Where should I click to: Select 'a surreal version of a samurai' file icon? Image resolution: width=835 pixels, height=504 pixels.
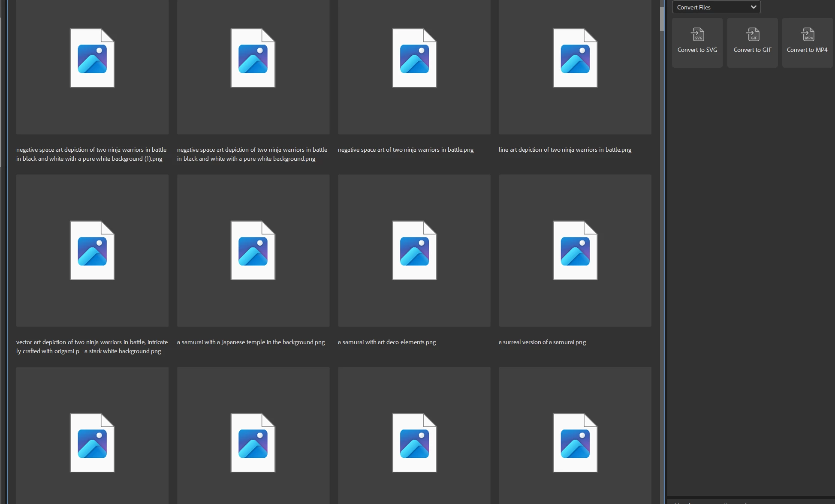575,251
